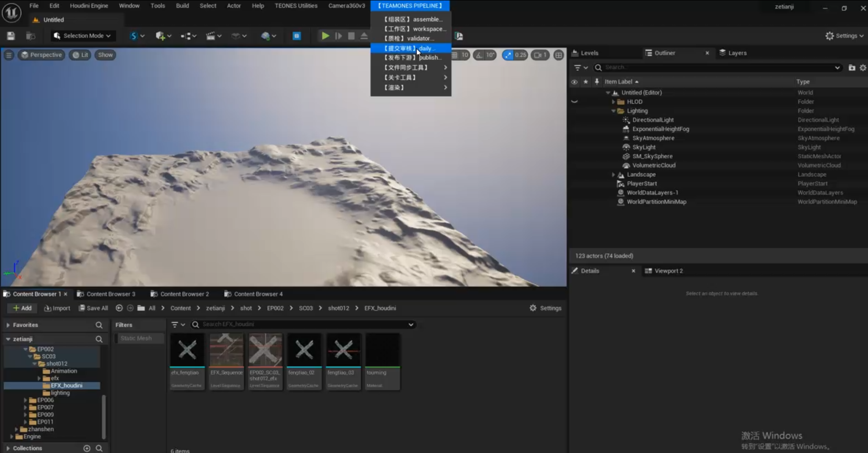Open the Houdini Engine menu
The image size is (868, 453).
pos(89,6)
